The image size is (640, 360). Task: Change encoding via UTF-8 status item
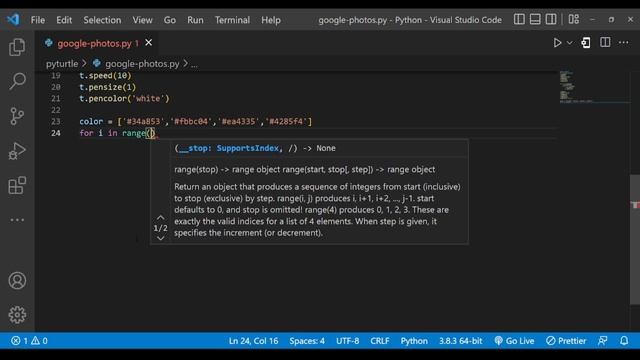(x=347, y=341)
